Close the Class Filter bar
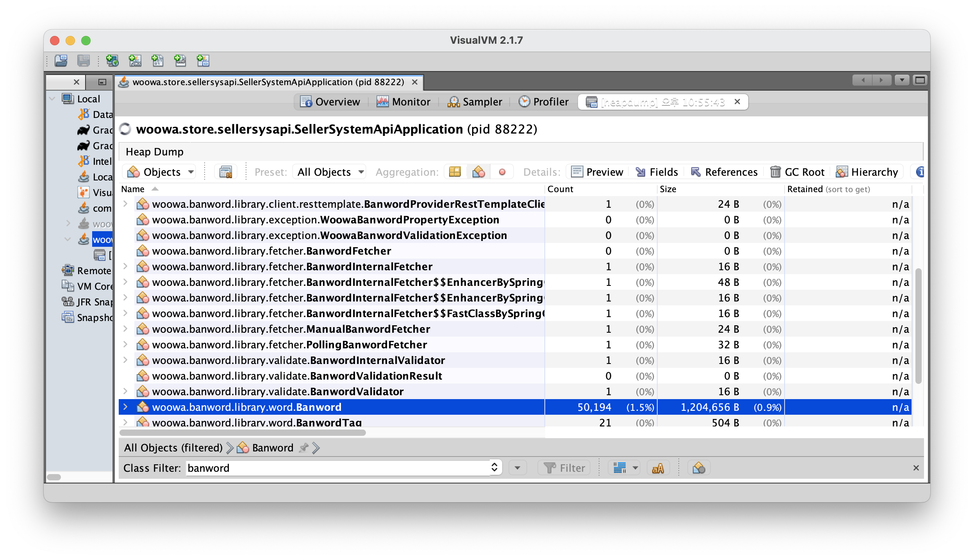This screenshot has width=974, height=560. [916, 468]
